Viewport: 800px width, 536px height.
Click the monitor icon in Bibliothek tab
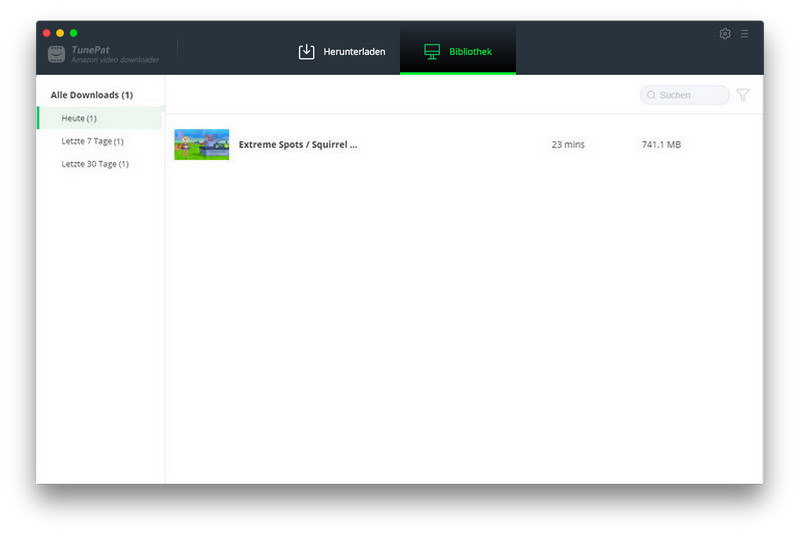click(x=432, y=52)
